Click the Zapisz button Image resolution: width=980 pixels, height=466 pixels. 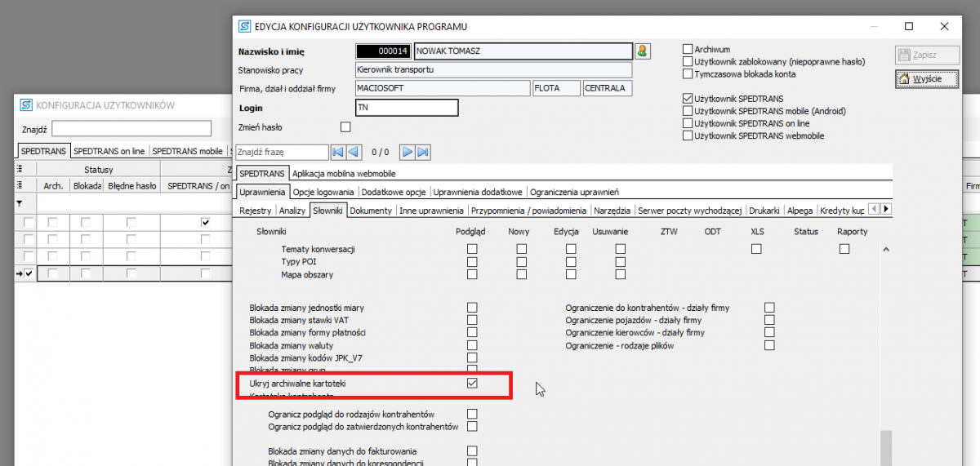click(925, 55)
